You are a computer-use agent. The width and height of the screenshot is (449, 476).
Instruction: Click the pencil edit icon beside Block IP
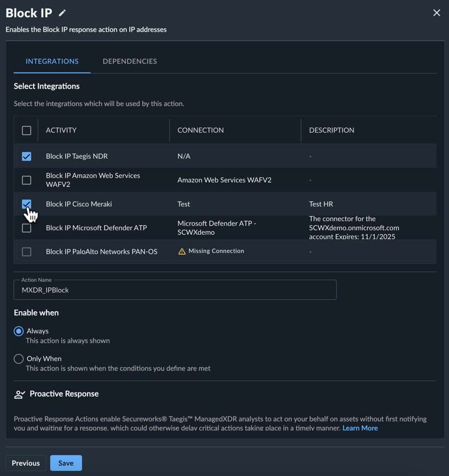click(x=62, y=13)
